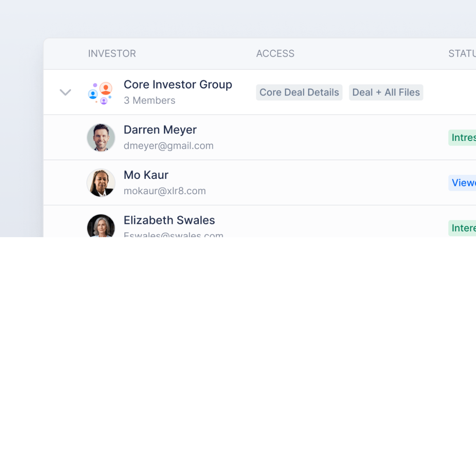Sort by the INVESTOR column header
The image size is (476, 476).
(x=112, y=54)
